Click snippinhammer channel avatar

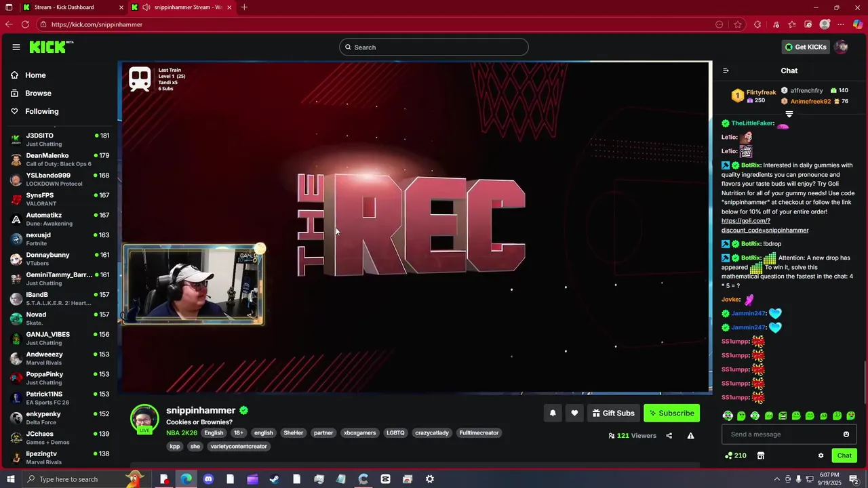point(144,418)
